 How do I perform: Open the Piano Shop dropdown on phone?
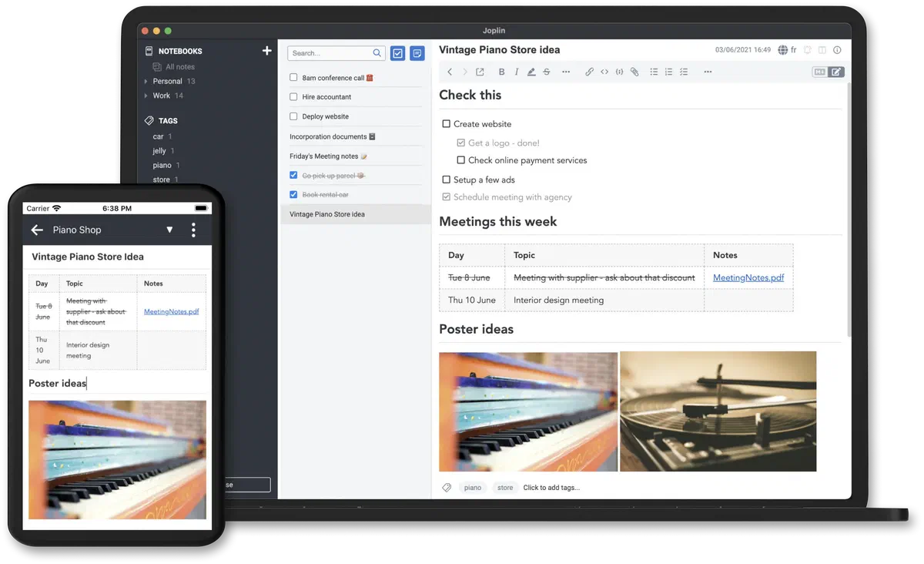click(x=169, y=230)
